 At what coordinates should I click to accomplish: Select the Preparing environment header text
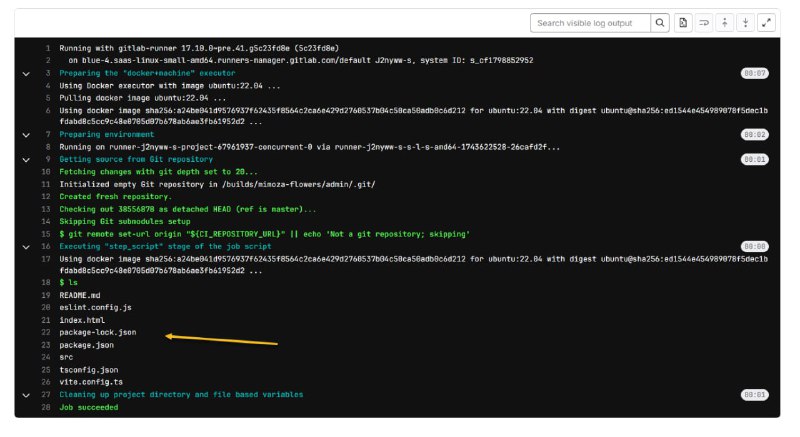tap(107, 134)
